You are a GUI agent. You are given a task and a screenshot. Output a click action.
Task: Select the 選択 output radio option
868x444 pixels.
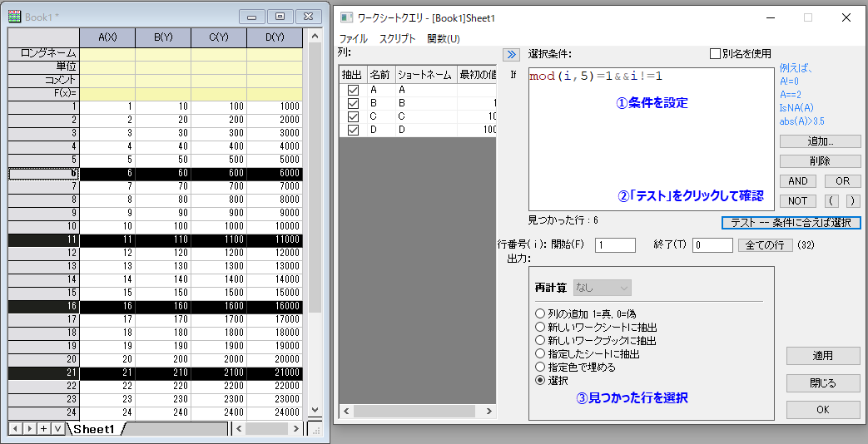[540, 381]
